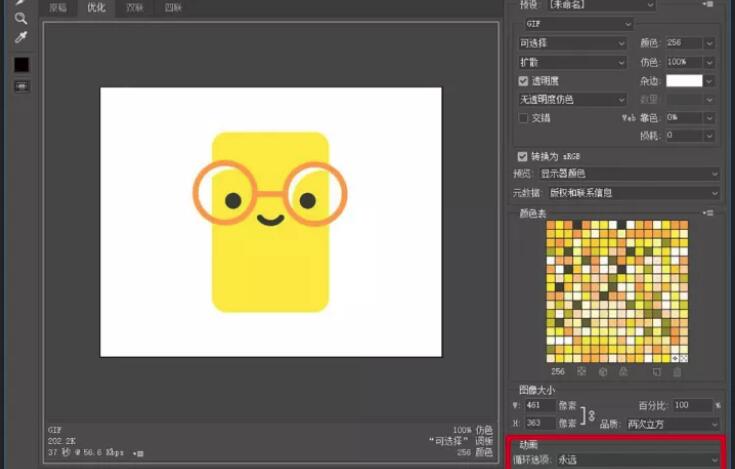Enable the 交错 interlaced checkbox
The height and width of the screenshot is (469, 735).
[523, 117]
